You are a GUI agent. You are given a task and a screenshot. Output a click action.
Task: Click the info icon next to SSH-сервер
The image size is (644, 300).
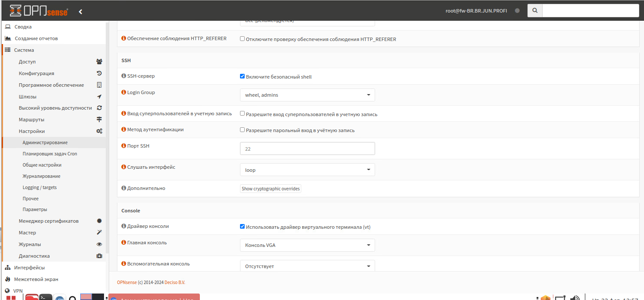[x=123, y=76]
